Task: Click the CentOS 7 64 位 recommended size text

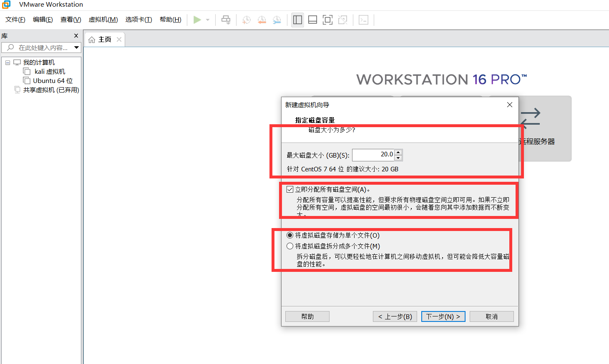Action: [342, 169]
